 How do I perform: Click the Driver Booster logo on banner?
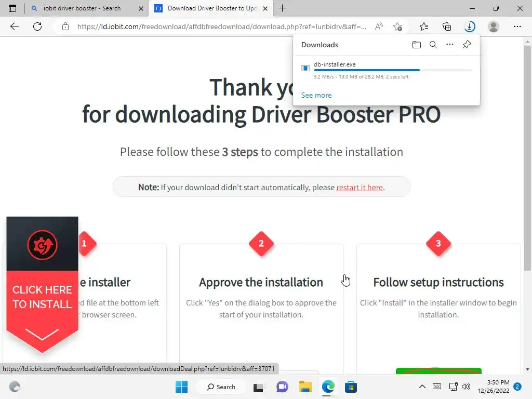pyautogui.click(x=43, y=245)
